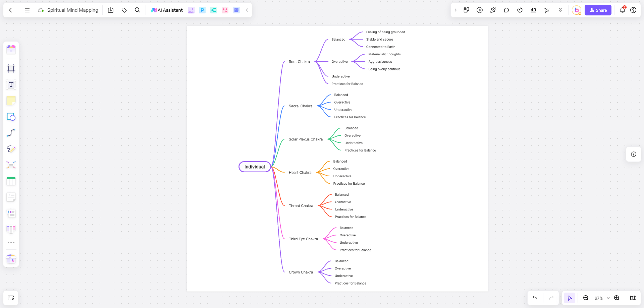Open the timer icon

click(x=520, y=10)
